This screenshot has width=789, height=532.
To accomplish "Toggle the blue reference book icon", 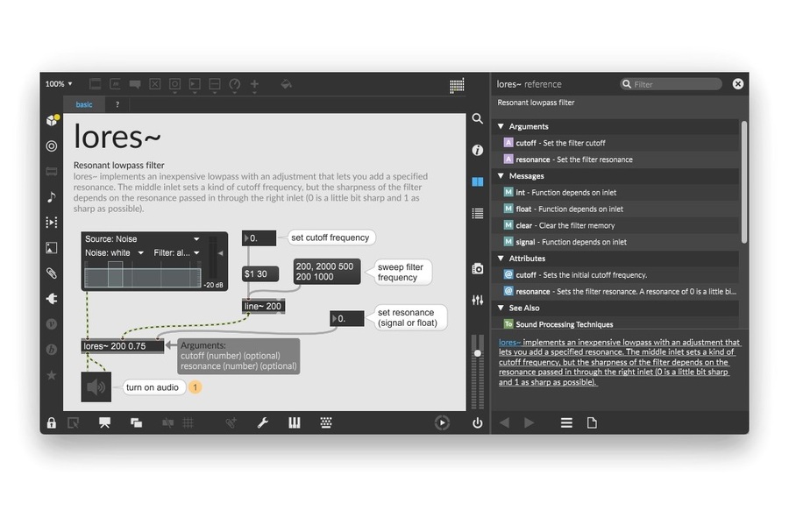I will (478, 181).
